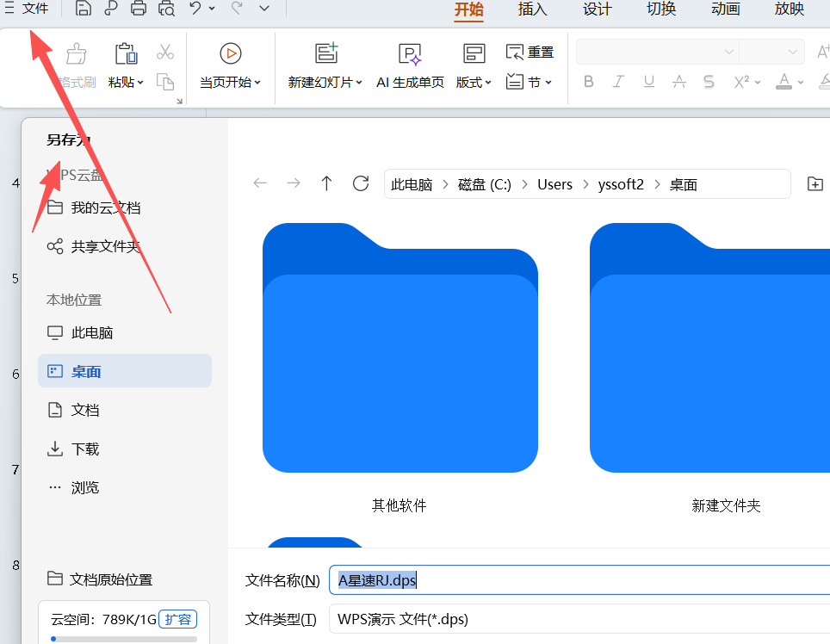Switch to the 设计 ribbon tab

coord(597,9)
